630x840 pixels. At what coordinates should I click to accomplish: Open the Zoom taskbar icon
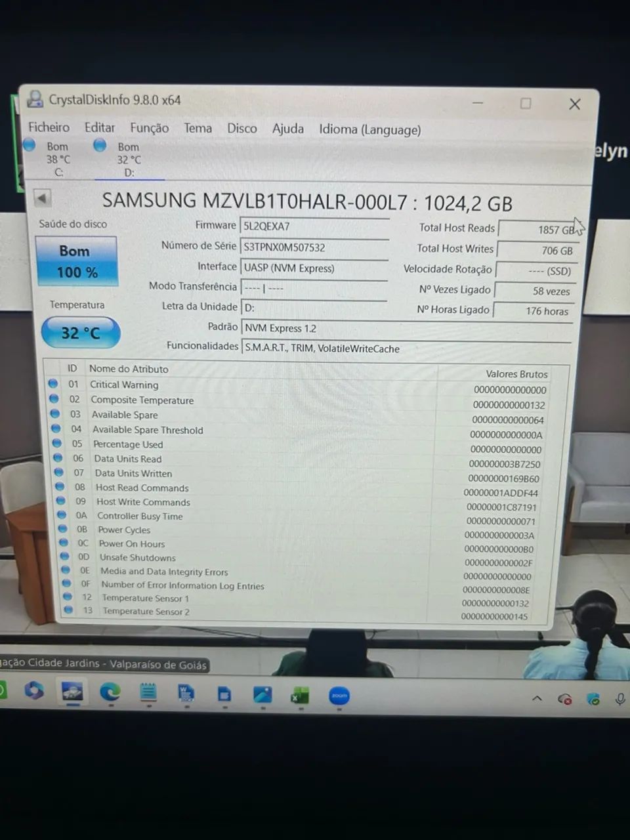tap(339, 696)
